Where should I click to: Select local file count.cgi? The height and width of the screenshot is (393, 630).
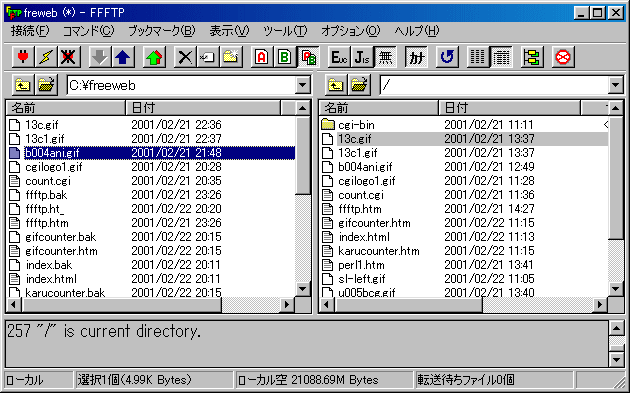coord(48,181)
